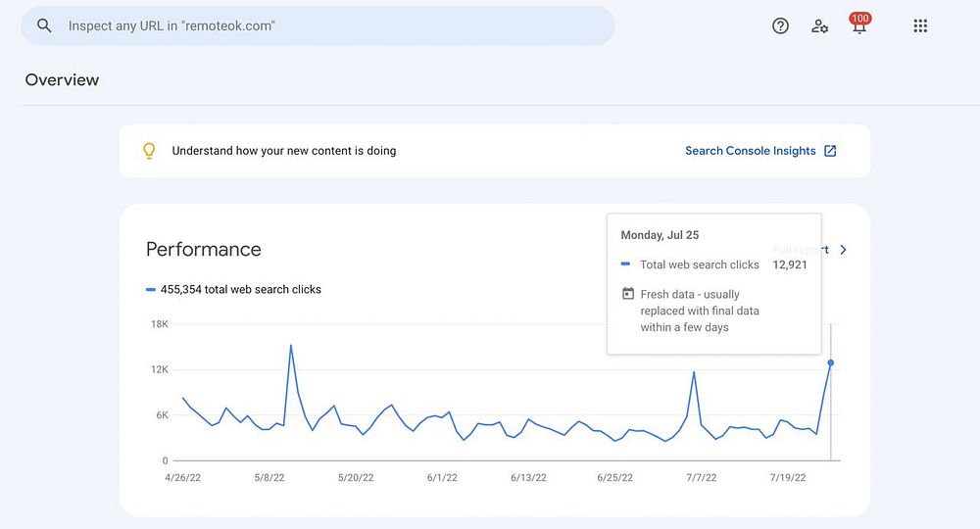980x529 pixels.
Task: Click 'Understand how your new content is doing'
Action: 284,151
